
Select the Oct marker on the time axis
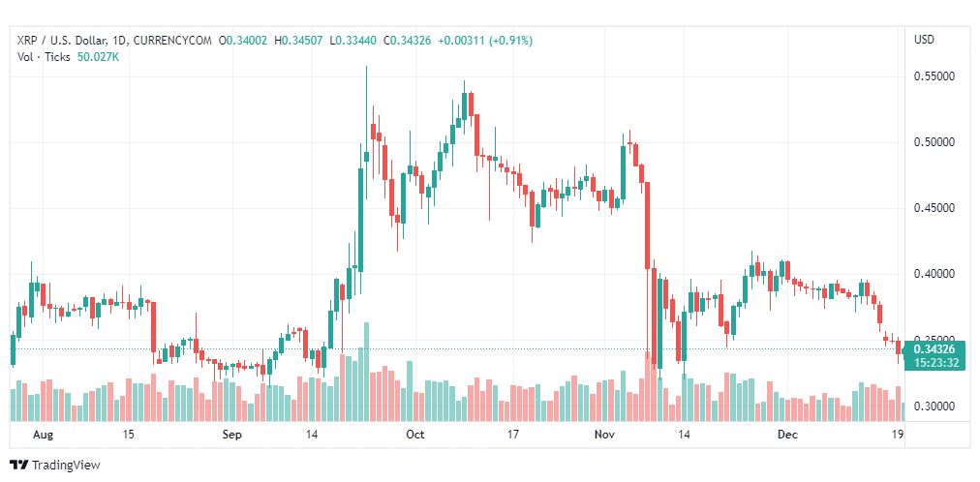pos(414,435)
